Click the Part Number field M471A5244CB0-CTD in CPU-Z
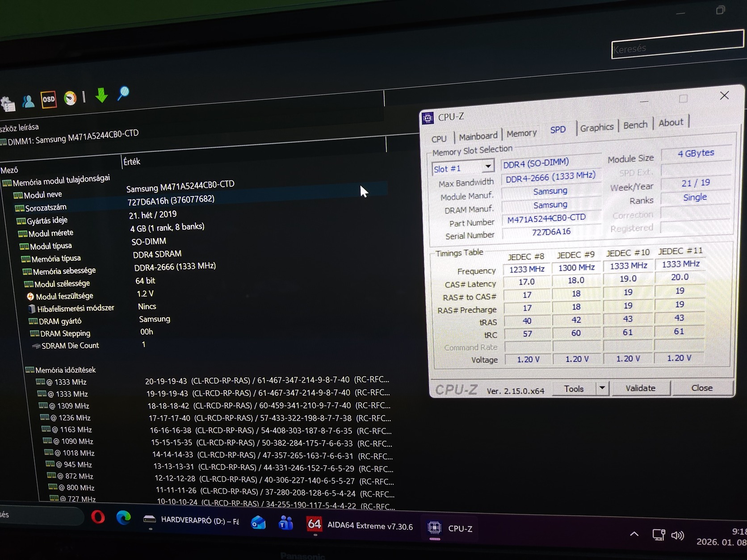This screenshot has height=560, width=747. (551, 219)
